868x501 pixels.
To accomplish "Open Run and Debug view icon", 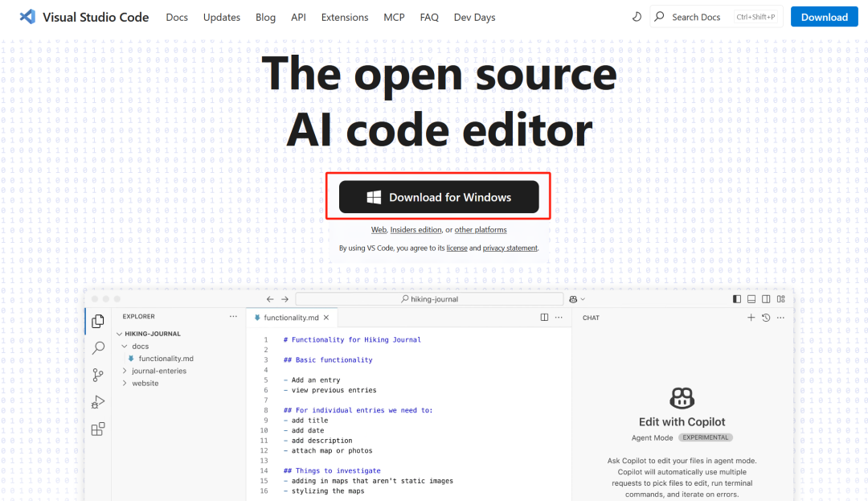I will [98, 402].
